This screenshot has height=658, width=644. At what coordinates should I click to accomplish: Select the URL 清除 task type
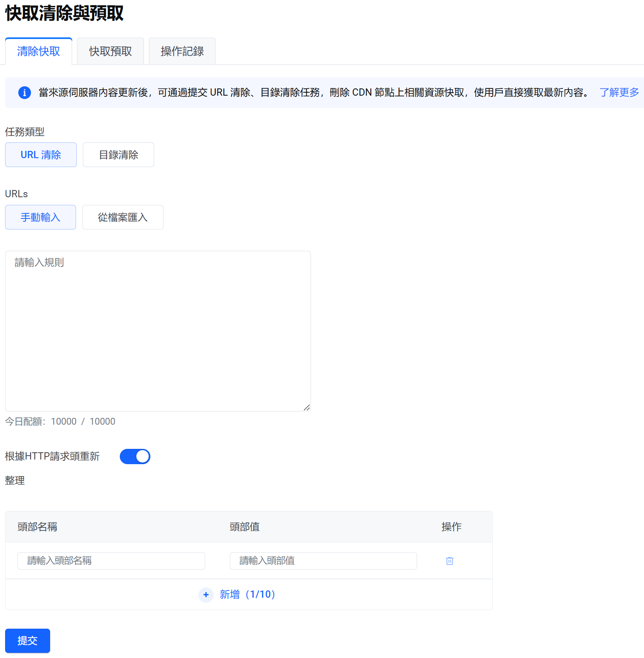pos(41,155)
